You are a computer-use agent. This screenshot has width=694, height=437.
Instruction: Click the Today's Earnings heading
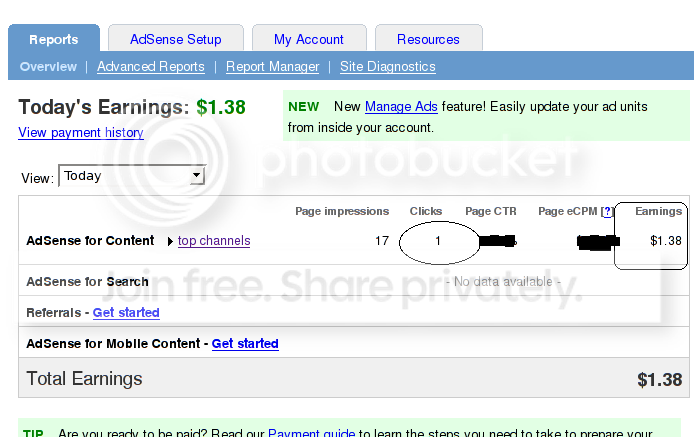[x=104, y=107]
